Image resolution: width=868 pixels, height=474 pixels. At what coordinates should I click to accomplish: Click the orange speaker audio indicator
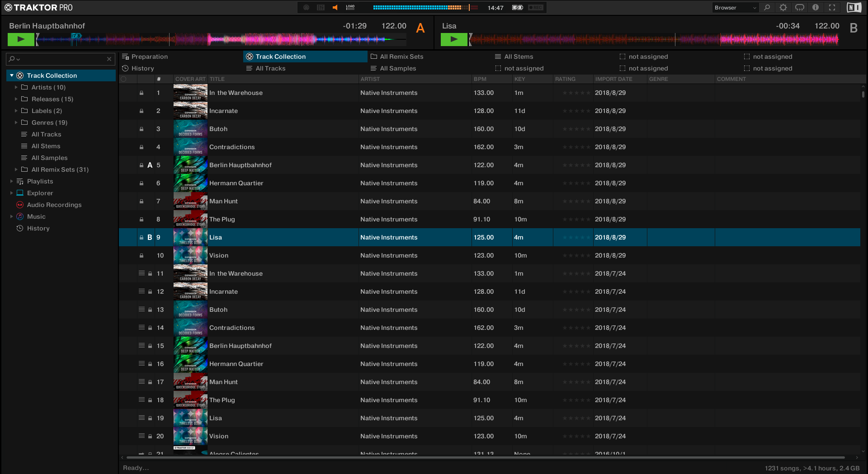coord(335,8)
